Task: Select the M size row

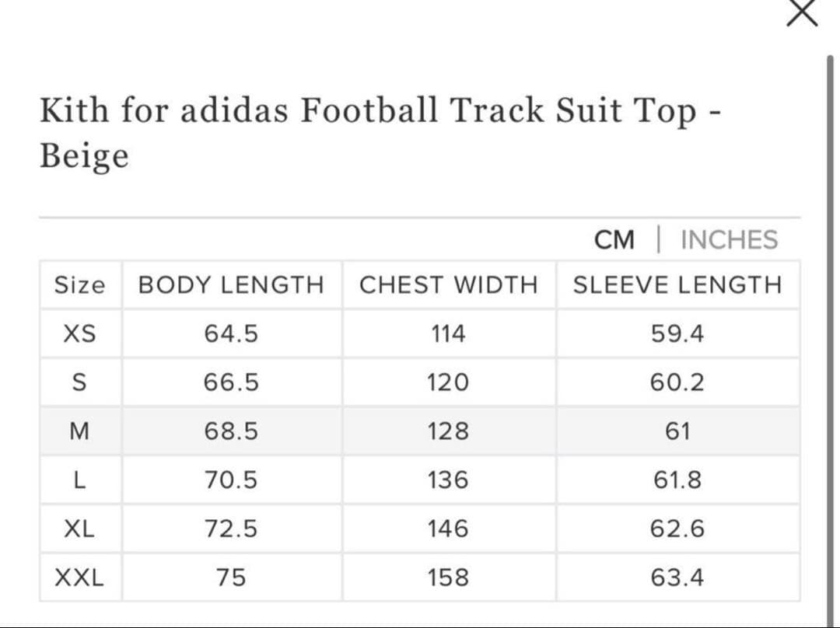Action: [80, 431]
